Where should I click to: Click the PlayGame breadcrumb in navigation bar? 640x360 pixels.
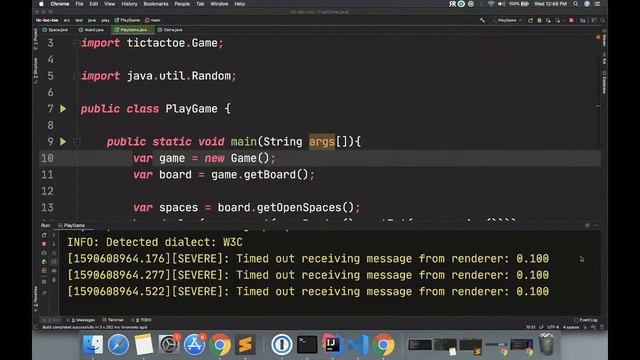[127, 20]
